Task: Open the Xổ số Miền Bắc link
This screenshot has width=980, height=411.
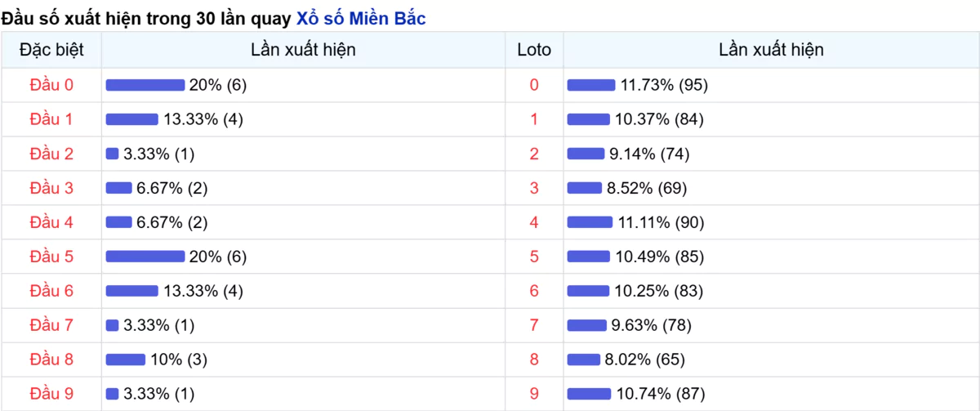Action: (x=362, y=19)
